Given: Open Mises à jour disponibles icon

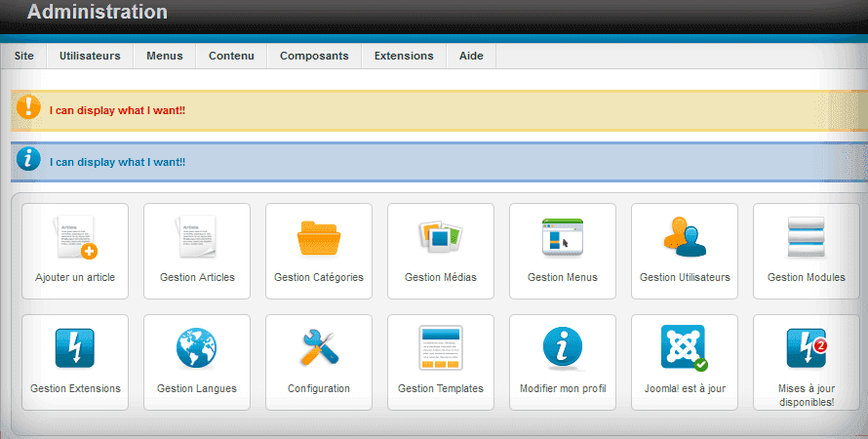Looking at the screenshot, I should 807,348.
